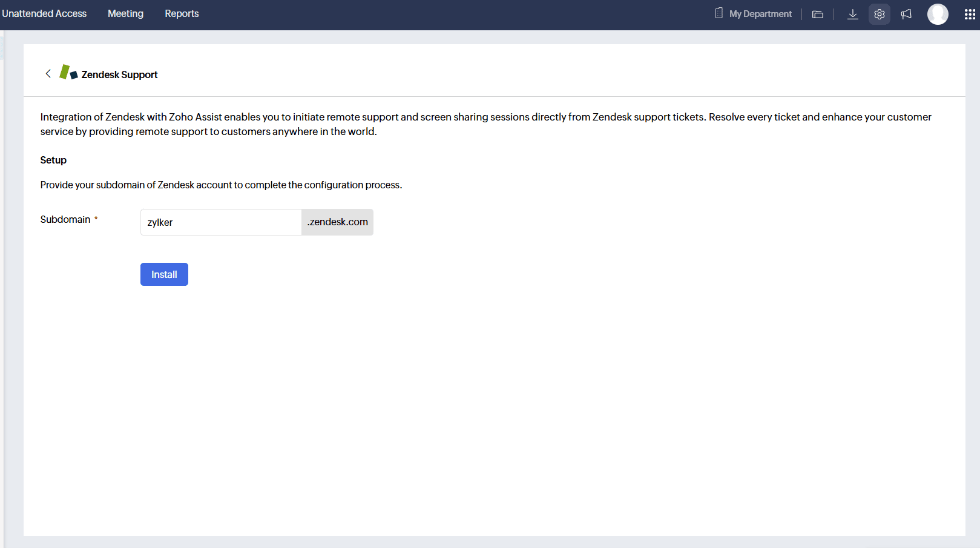The height and width of the screenshot is (548, 980).
Task: Open the folder icon in header
Action: pyautogui.click(x=817, y=14)
